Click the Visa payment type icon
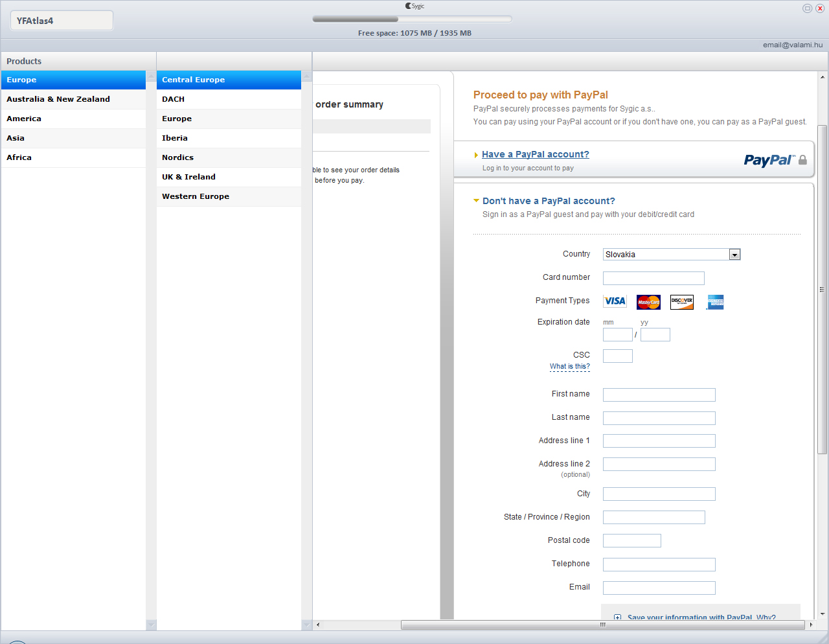The width and height of the screenshot is (829, 644). [x=615, y=301]
